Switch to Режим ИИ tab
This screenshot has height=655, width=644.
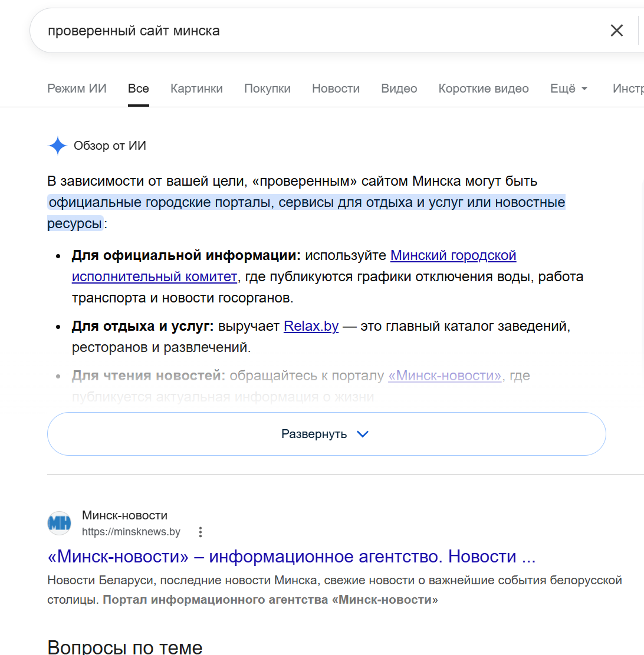tap(77, 88)
